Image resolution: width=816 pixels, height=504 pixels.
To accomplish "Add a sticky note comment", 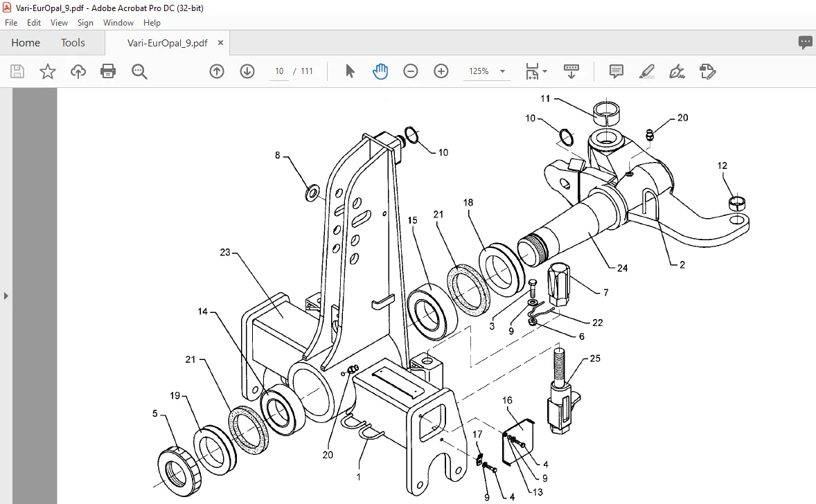I will 617,71.
